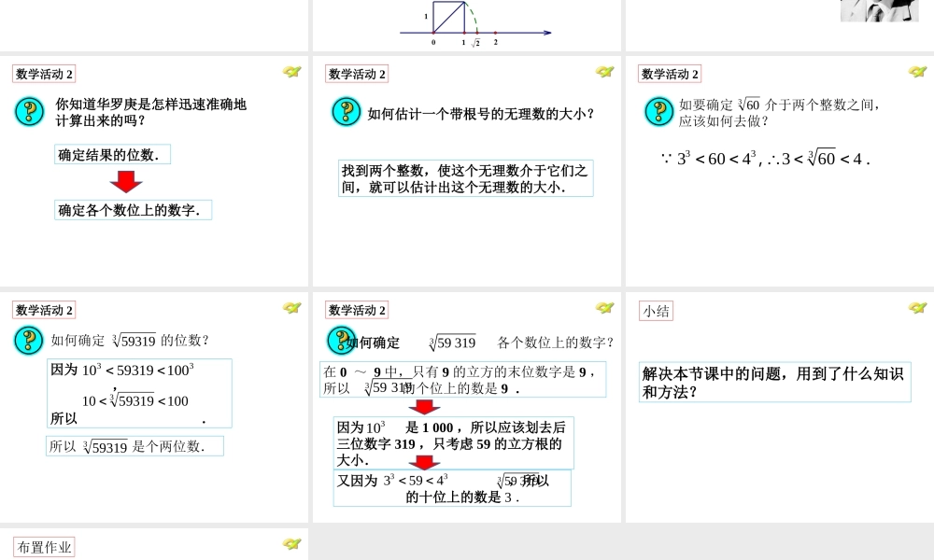Click 数学活动 2 label on 你知道华罗庚 slide
934x560 pixels.
coord(44,74)
